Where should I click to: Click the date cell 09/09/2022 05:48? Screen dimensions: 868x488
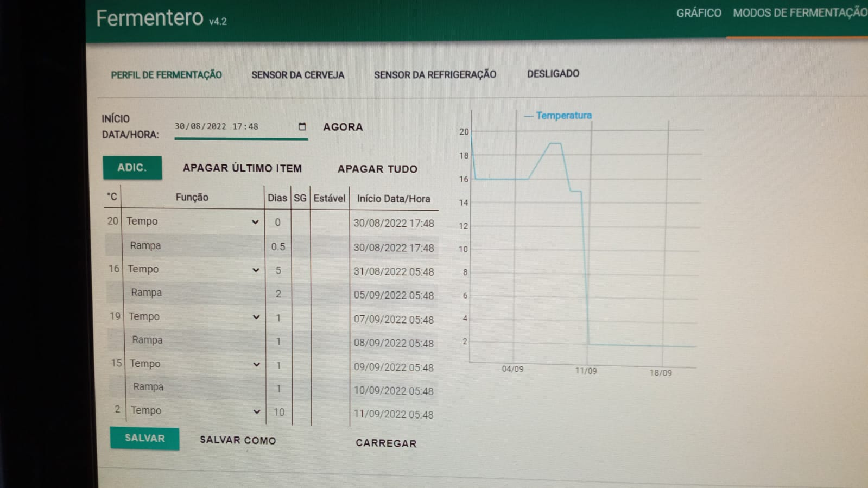point(394,367)
